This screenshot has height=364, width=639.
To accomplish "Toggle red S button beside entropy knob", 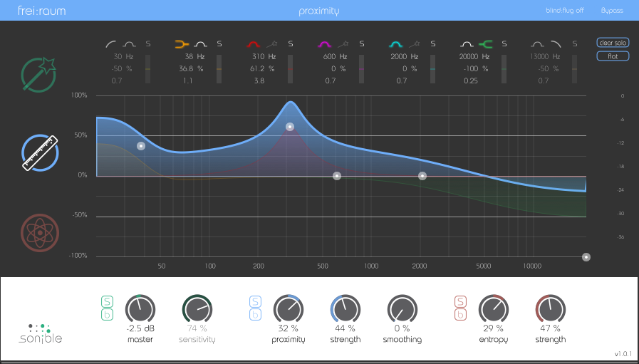I will point(460,301).
